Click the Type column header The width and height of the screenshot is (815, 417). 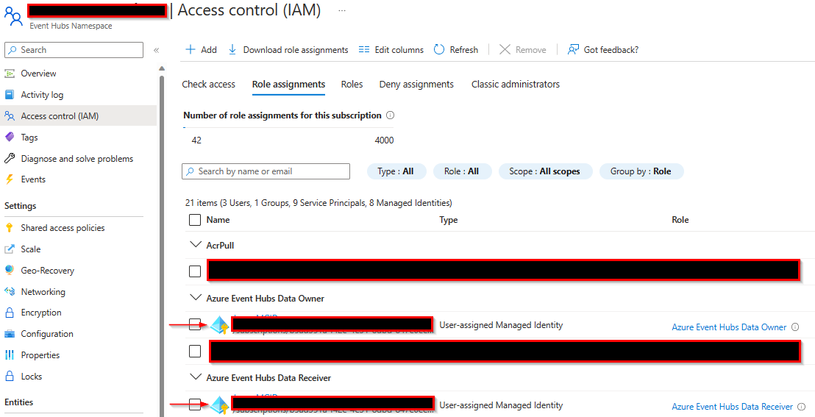(x=449, y=220)
